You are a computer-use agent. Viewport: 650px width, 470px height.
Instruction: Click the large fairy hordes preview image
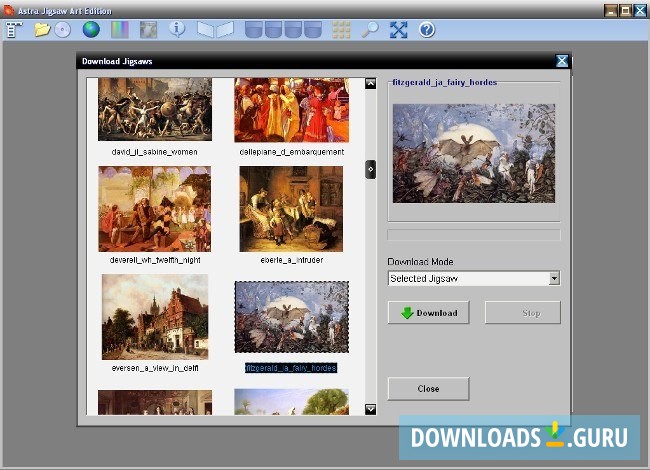pos(474,153)
